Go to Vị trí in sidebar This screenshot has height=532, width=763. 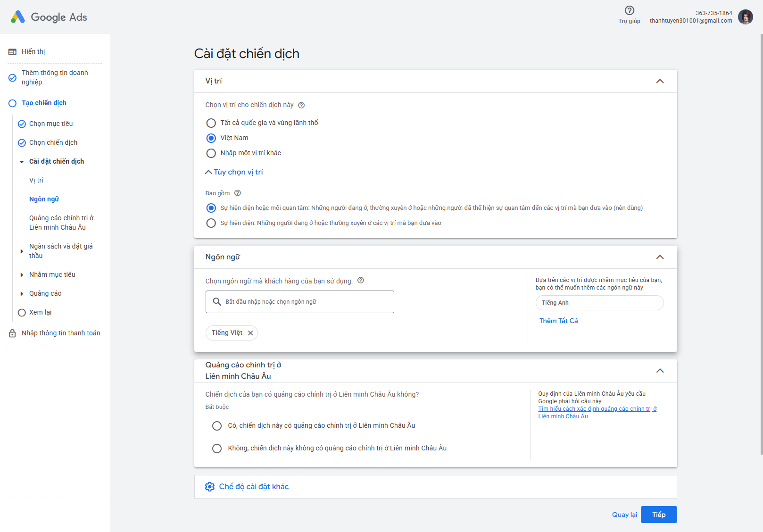[x=36, y=180]
